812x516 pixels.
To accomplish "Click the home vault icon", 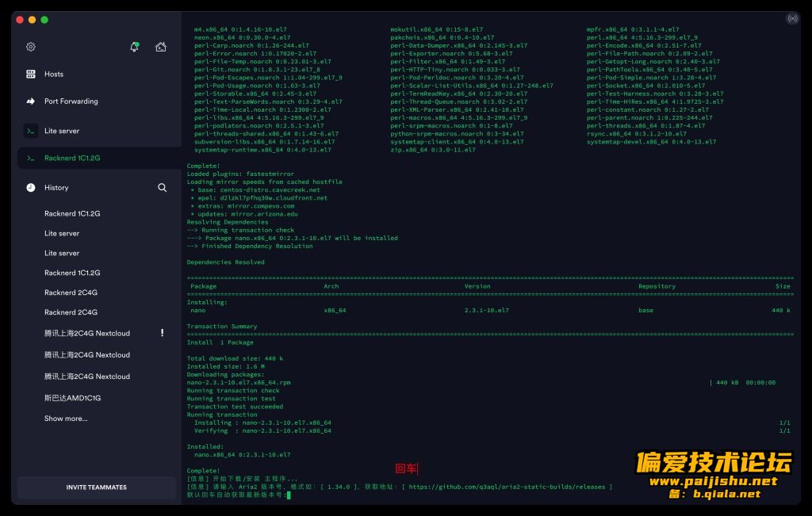I will tap(160, 47).
